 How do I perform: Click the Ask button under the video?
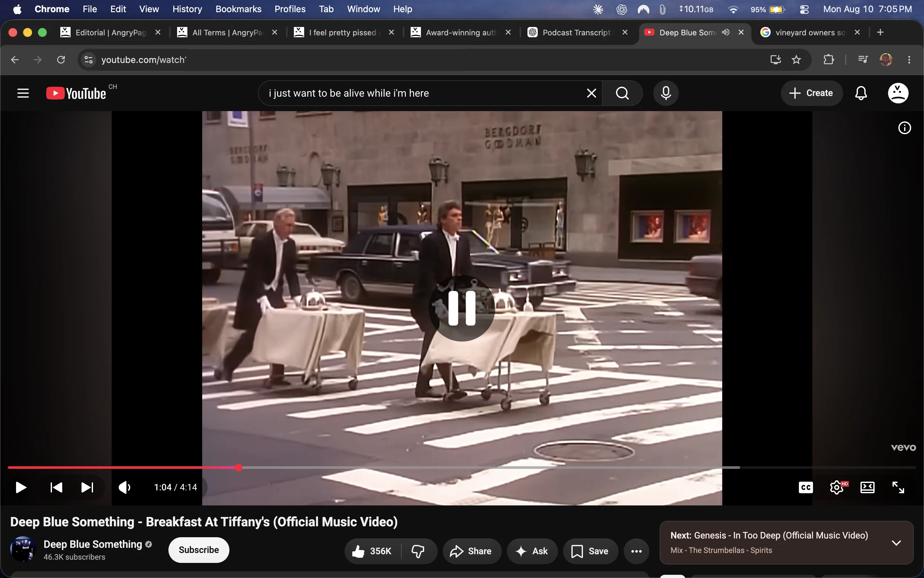[x=532, y=551]
